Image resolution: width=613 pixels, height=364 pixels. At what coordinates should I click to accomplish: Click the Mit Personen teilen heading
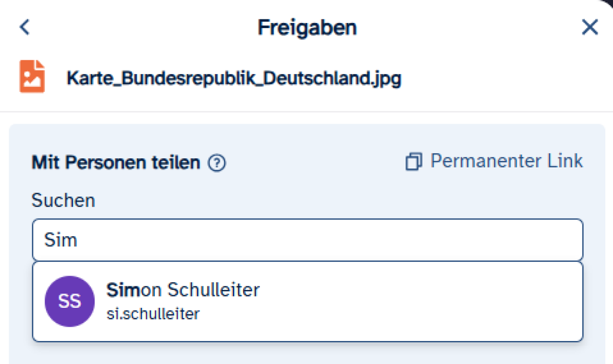click(116, 163)
